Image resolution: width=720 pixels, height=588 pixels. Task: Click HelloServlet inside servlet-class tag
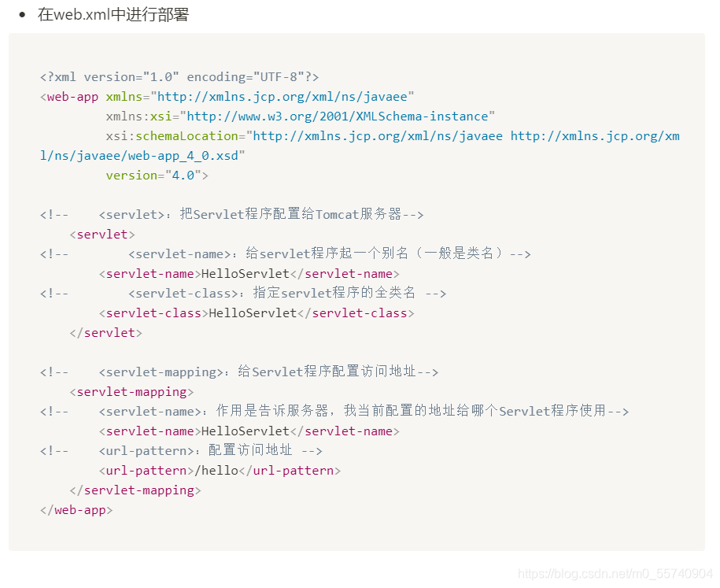(253, 313)
